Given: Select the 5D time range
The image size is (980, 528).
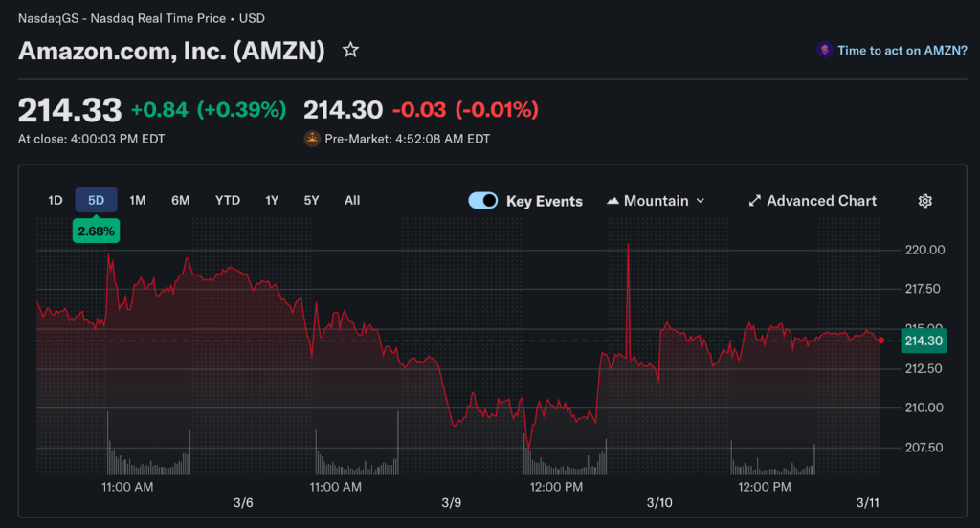Looking at the screenshot, I should point(96,201).
